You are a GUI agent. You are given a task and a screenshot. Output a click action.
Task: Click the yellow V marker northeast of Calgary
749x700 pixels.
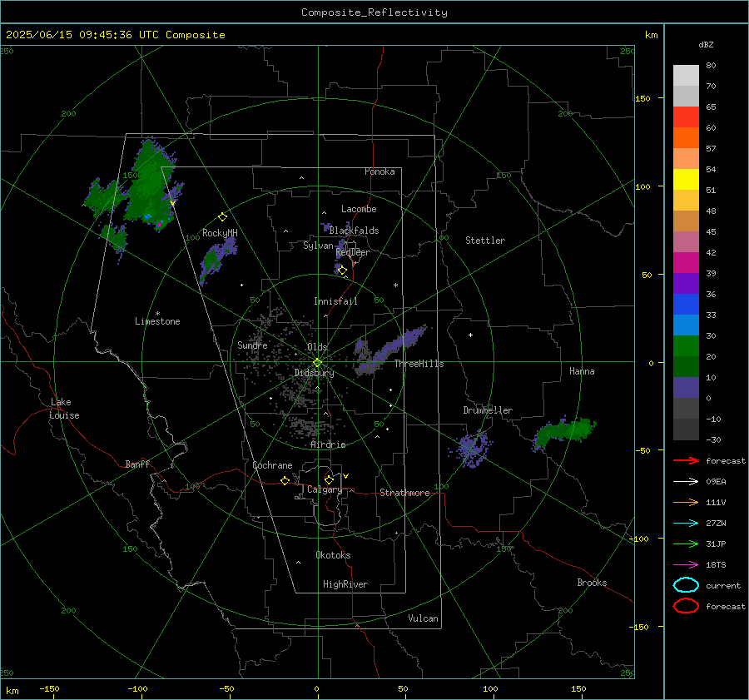(346, 476)
